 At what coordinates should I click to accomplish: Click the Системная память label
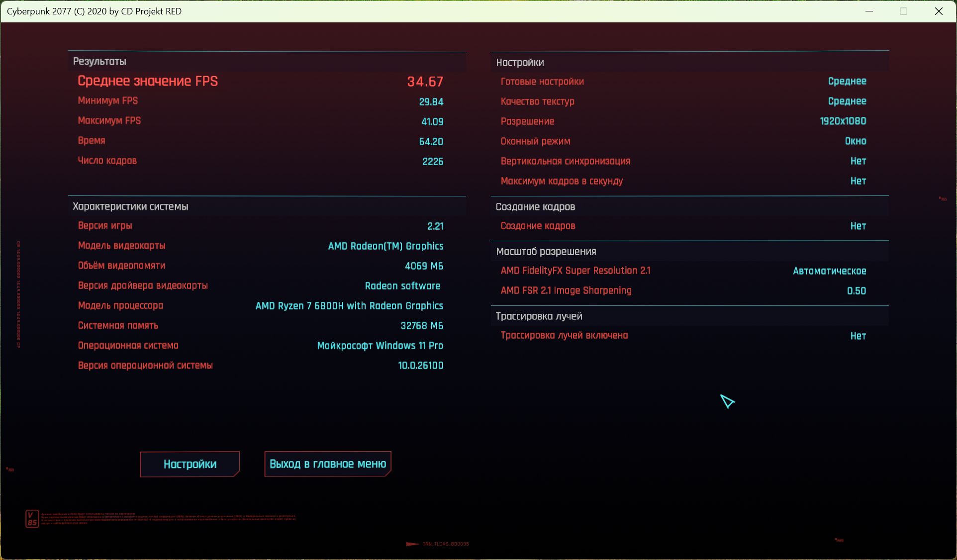tap(118, 326)
